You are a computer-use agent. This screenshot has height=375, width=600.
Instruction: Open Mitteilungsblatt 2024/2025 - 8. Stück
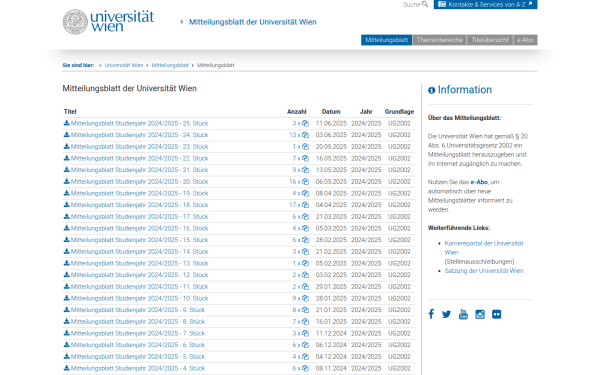coord(138,321)
